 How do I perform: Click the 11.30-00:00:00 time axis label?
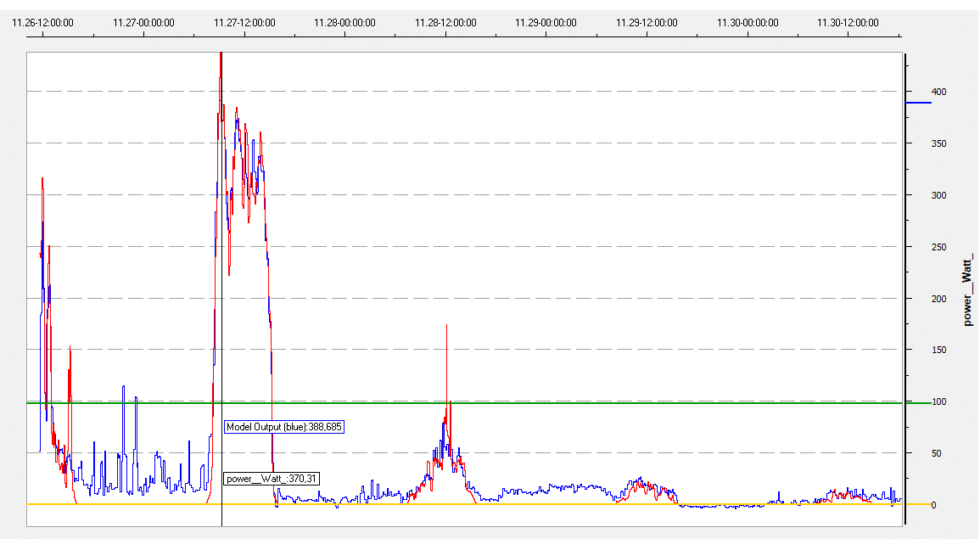coord(747,23)
